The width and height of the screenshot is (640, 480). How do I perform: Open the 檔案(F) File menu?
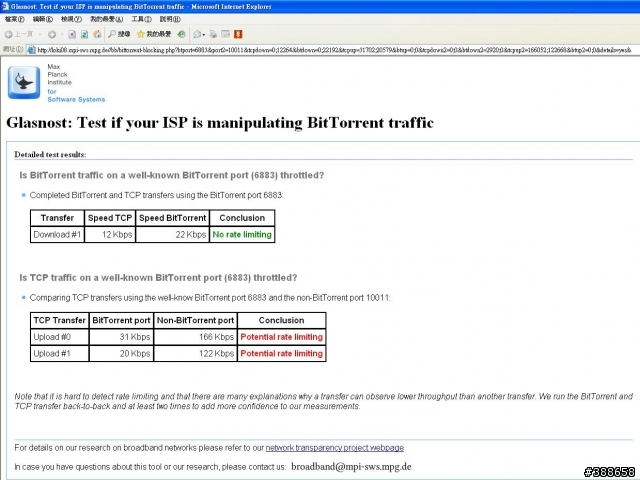point(15,19)
